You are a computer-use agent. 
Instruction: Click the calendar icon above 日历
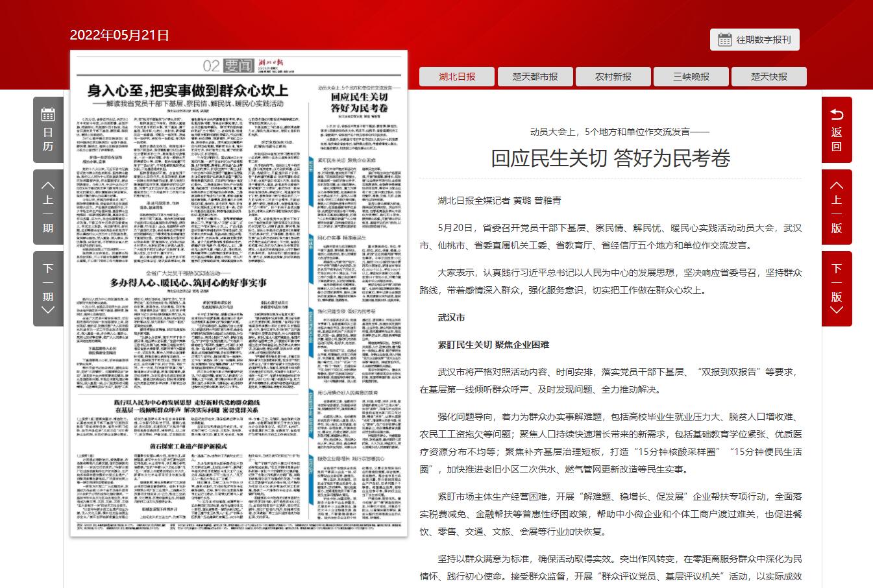click(48, 115)
